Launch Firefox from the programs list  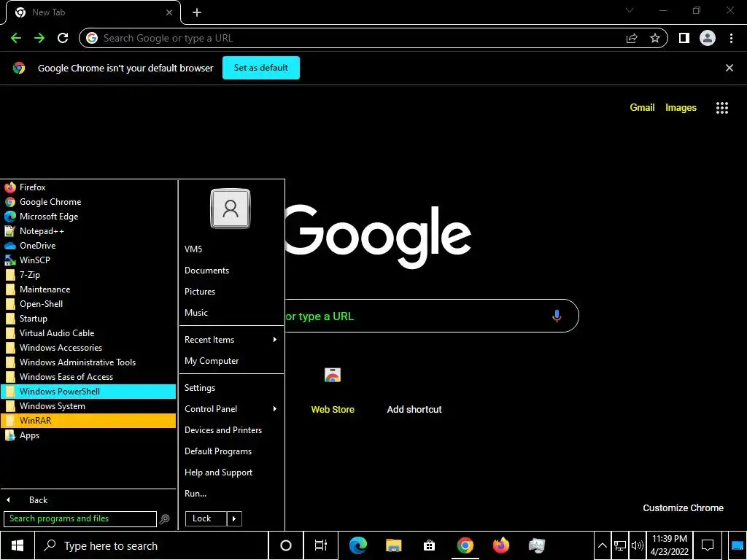pos(88,187)
